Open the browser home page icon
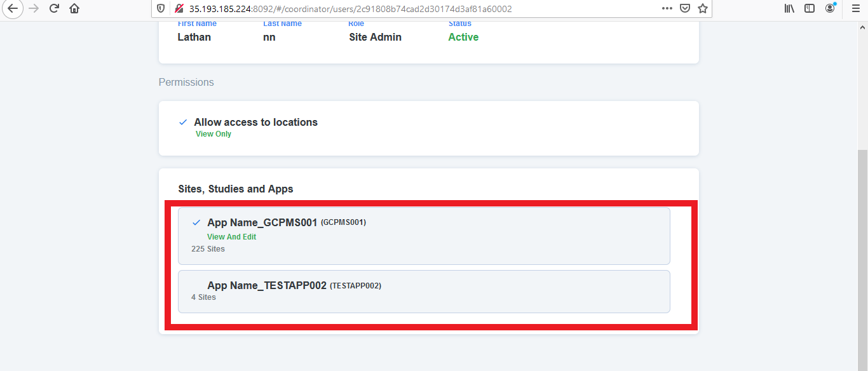This screenshot has height=371, width=868. pyautogui.click(x=74, y=9)
